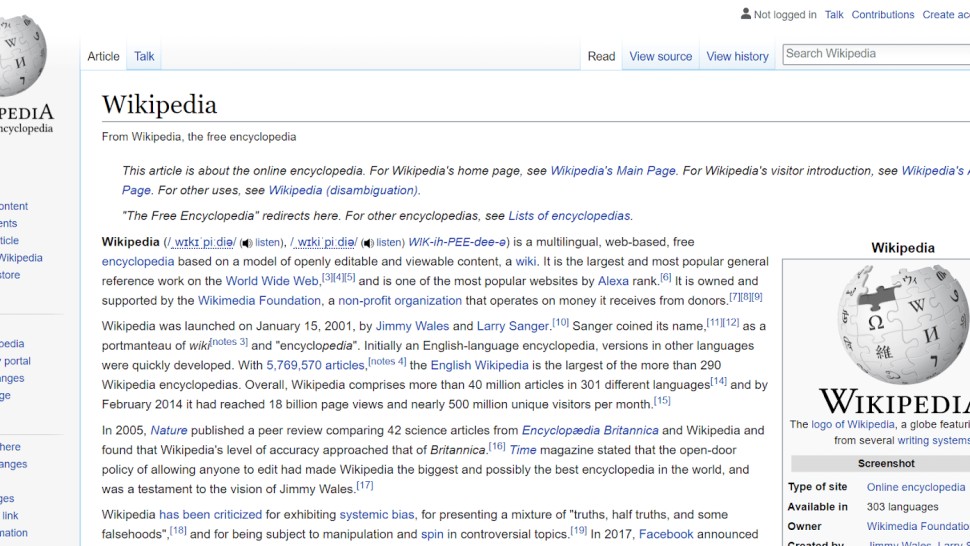
Task: Jump to citation reference [6]
Action: coord(666,277)
